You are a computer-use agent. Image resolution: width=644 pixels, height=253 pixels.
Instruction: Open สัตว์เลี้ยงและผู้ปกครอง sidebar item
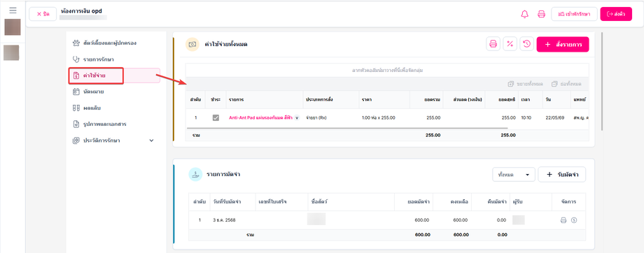[x=113, y=43]
